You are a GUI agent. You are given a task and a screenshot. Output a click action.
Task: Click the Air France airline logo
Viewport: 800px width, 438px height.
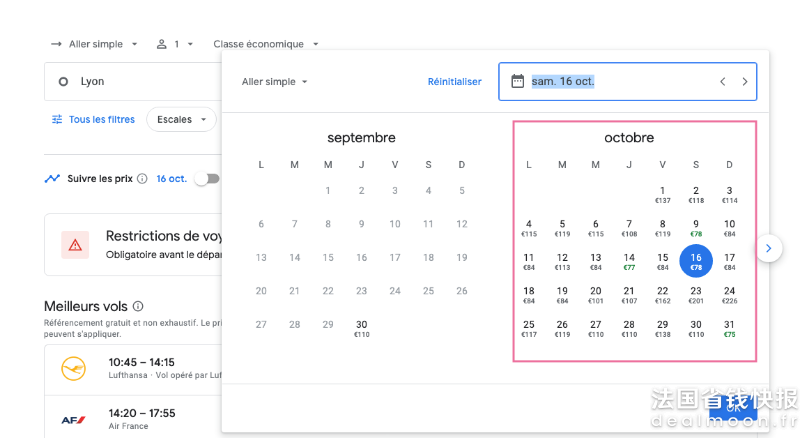tap(73, 420)
